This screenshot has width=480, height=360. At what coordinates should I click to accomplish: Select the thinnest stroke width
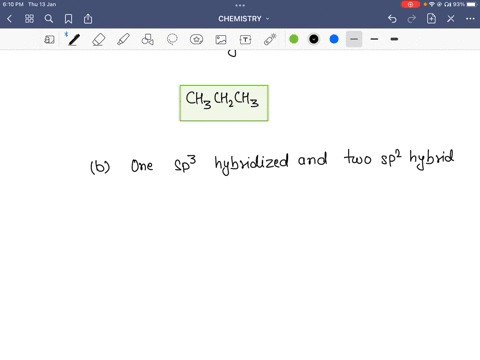coord(354,39)
